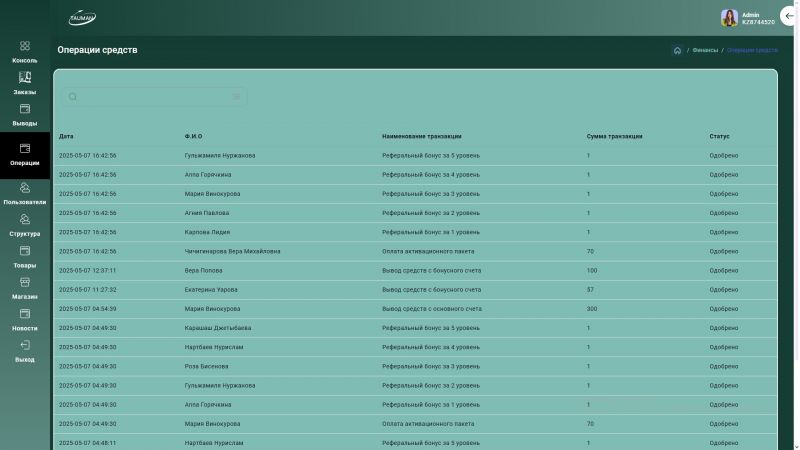Open the Товары products sidebar icon
The image size is (800, 450).
click(25, 252)
